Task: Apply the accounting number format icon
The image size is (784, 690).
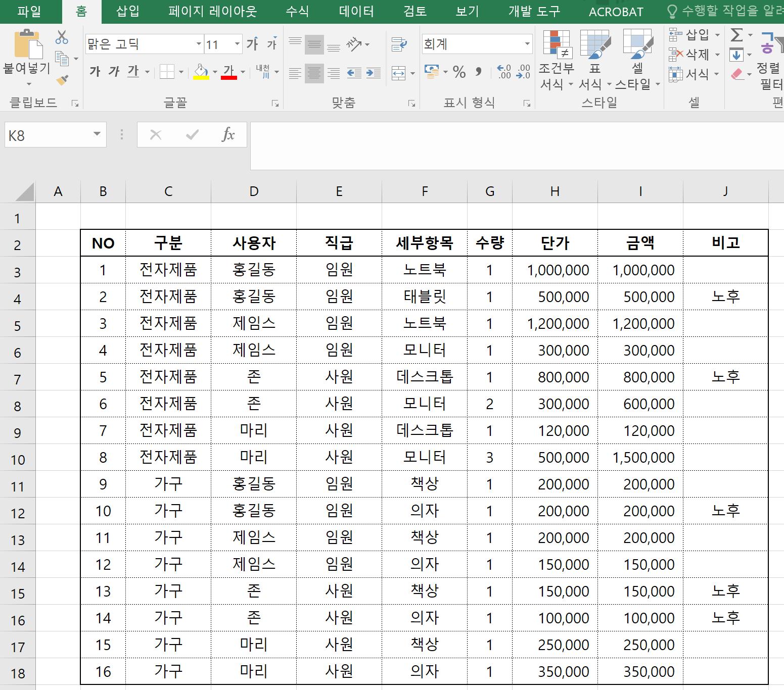Action: 432,72
